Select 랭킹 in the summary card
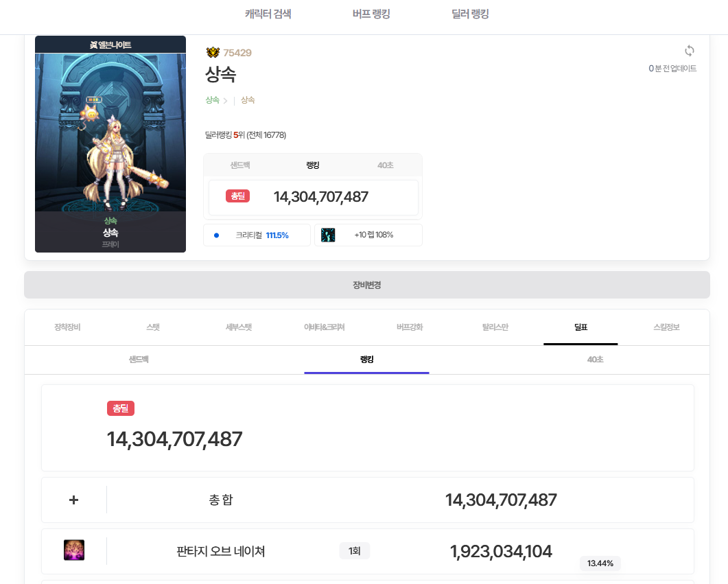Image resolution: width=728 pixels, height=584 pixels. pyautogui.click(x=313, y=165)
